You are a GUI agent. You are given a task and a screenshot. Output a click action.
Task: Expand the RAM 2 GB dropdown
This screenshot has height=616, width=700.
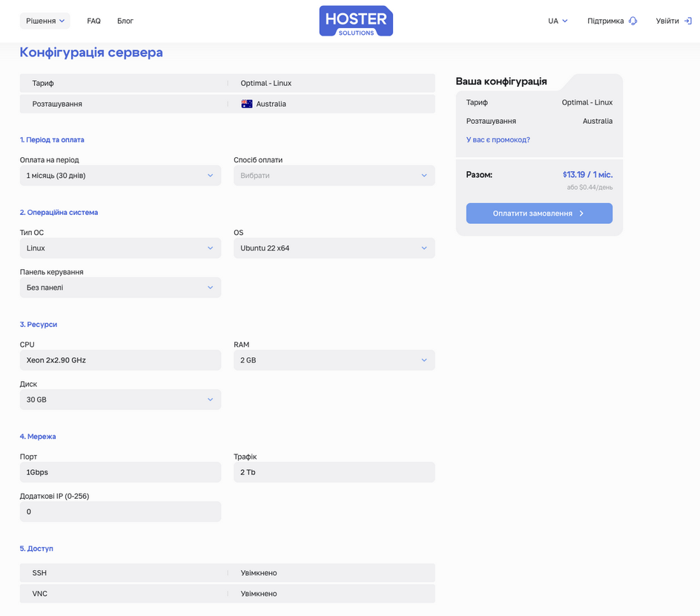[334, 360]
